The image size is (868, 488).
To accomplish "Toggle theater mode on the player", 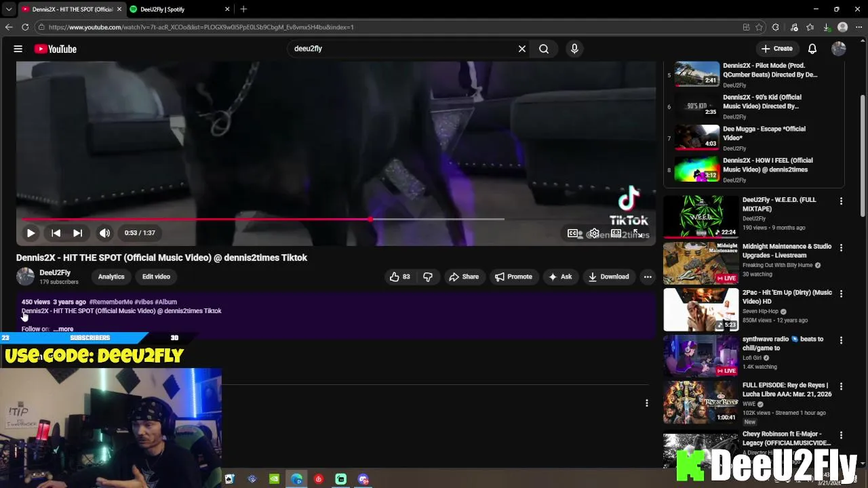I will pyautogui.click(x=616, y=233).
